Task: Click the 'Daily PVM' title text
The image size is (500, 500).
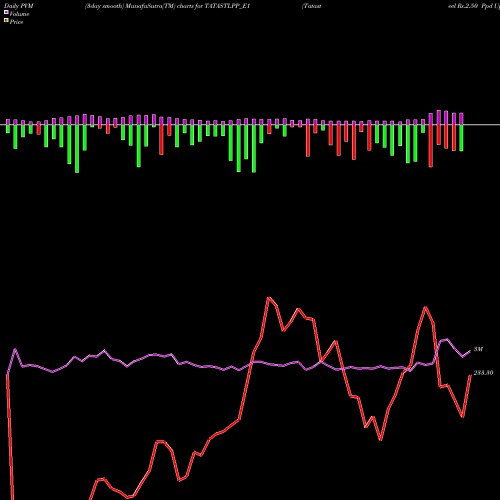Action: coord(19,6)
